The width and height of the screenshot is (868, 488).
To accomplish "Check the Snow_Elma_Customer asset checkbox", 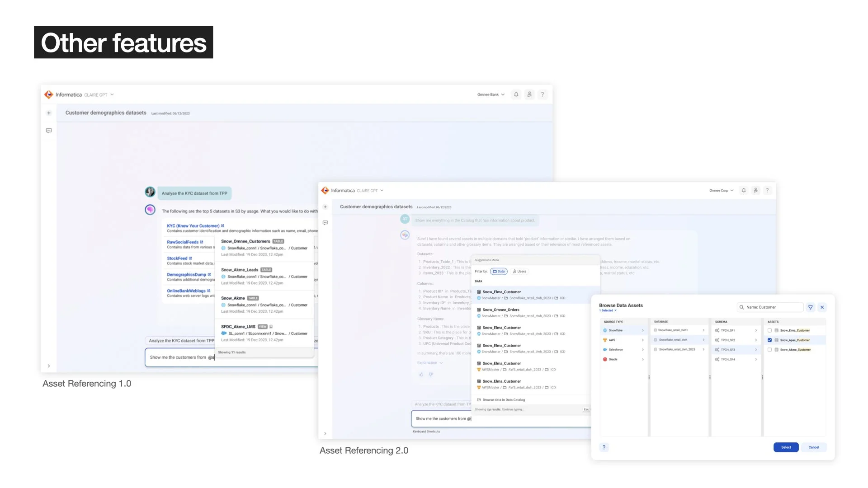I will coord(769,330).
